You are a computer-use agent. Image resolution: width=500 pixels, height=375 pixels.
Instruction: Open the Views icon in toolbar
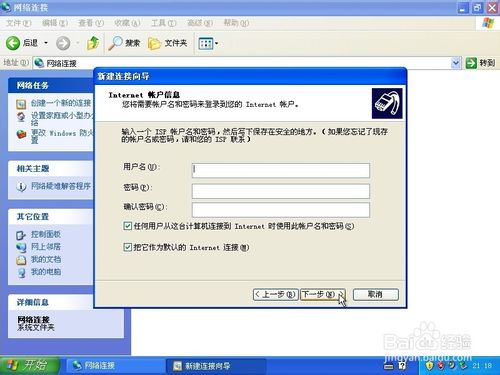pyautogui.click(x=205, y=43)
